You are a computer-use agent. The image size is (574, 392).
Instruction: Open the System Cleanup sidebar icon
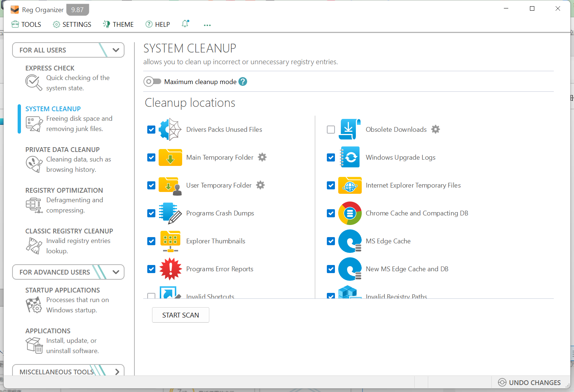click(x=34, y=124)
